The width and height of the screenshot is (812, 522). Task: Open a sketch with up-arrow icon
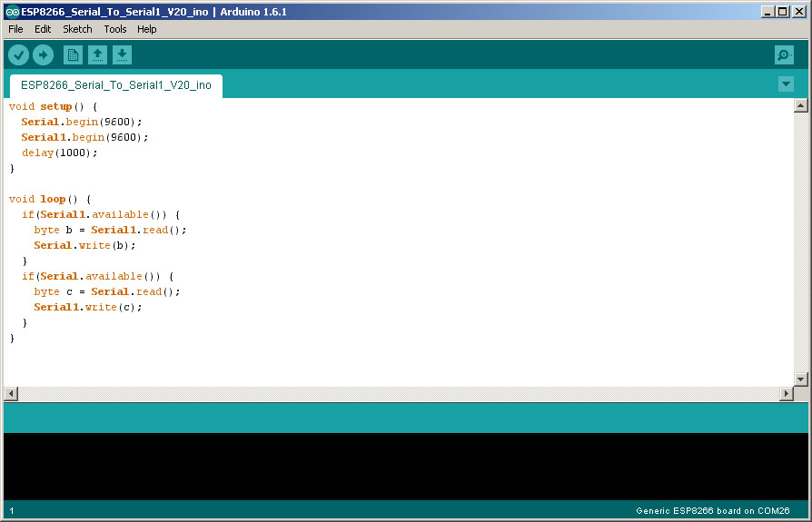(x=97, y=54)
